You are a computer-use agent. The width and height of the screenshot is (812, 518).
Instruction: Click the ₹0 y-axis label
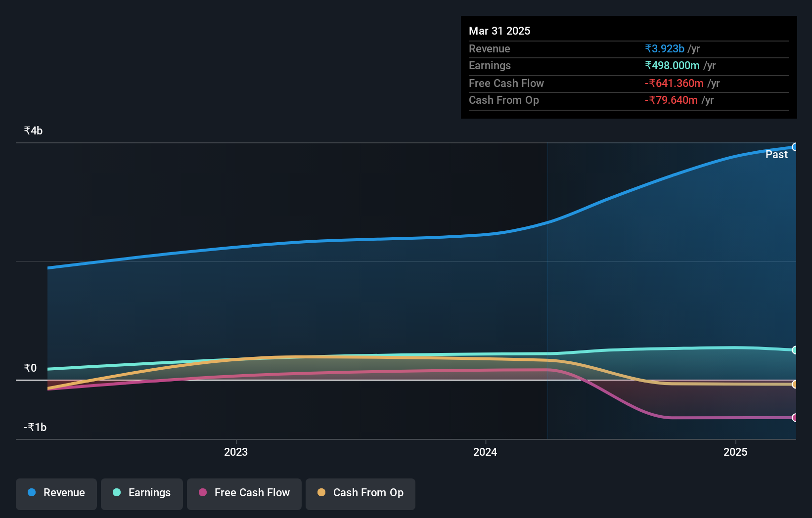pyautogui.click(x=30, y=368)
